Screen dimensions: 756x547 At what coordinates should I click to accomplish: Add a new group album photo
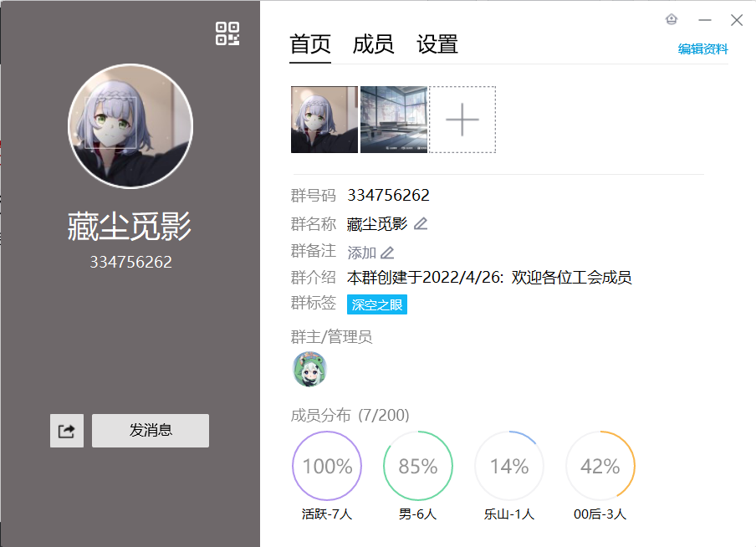coord(462,120)
